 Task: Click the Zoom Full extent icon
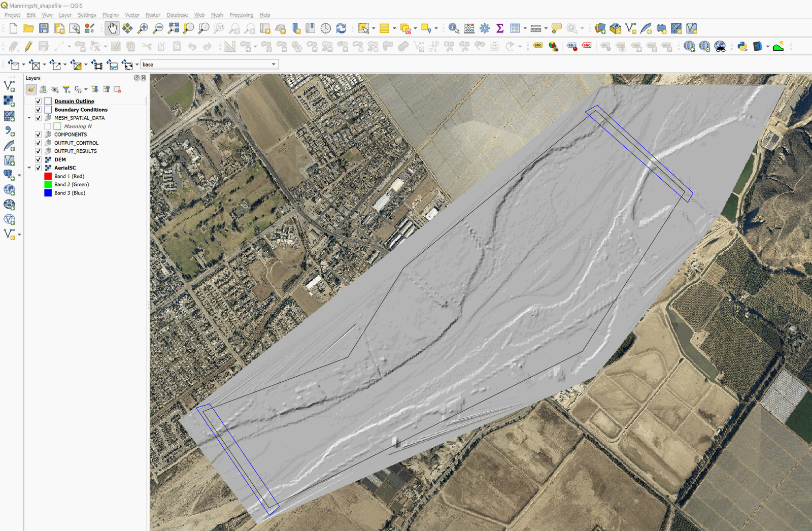click(174, 28)
